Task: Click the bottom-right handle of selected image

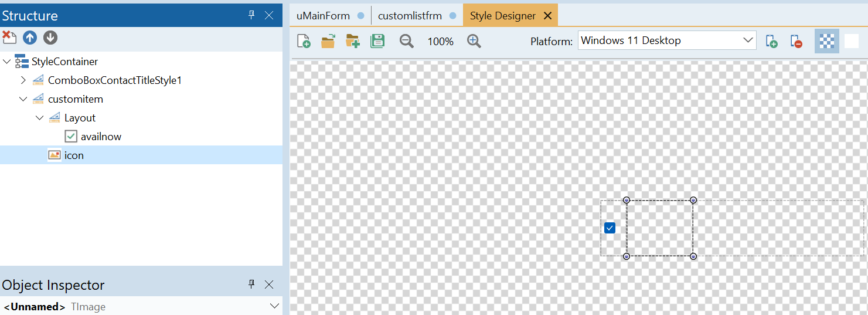Action: (693, 256)
